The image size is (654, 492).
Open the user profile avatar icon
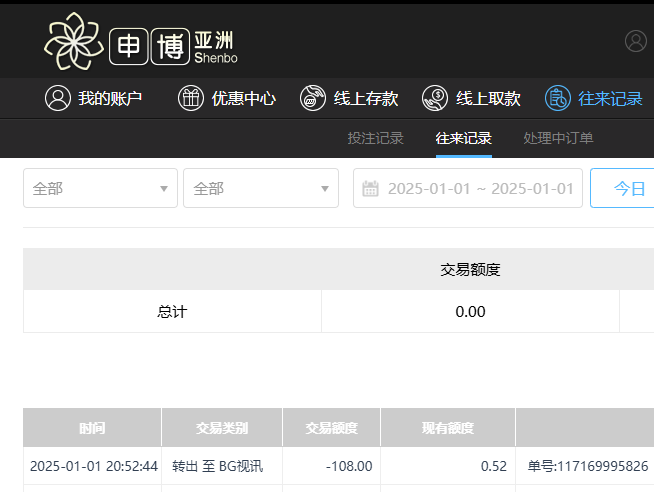click(636, 41)
